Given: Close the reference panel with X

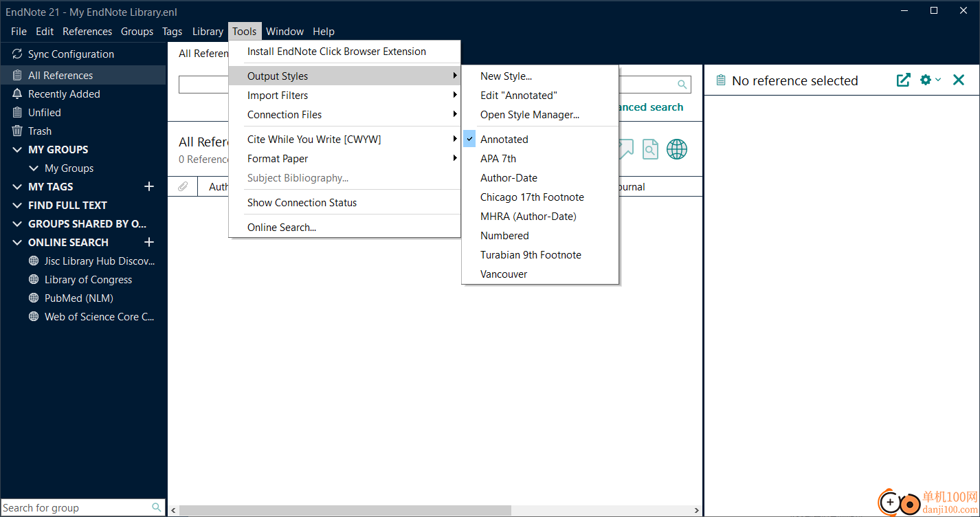Looking at the screenshot, I should click(x=959, y=80).
